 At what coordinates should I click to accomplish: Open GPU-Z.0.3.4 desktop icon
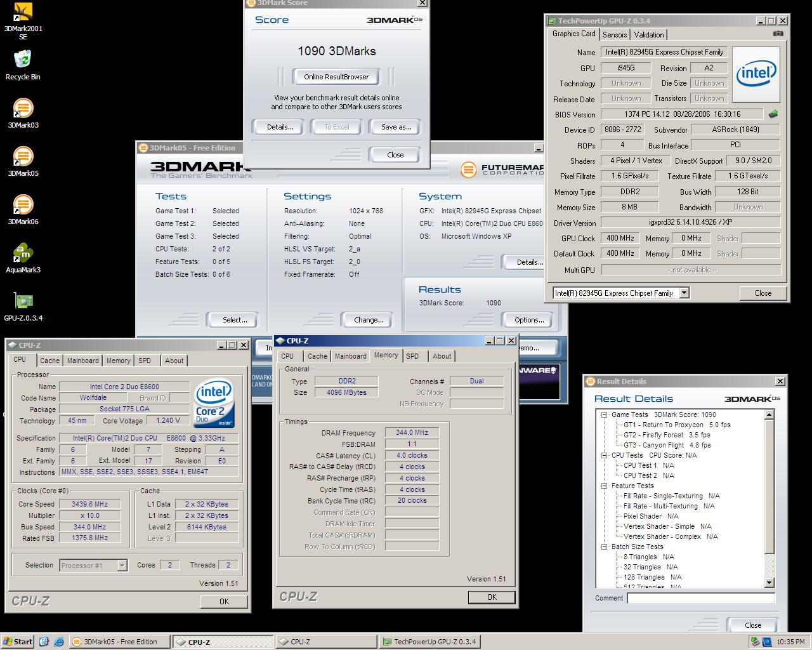coord(23,307)
